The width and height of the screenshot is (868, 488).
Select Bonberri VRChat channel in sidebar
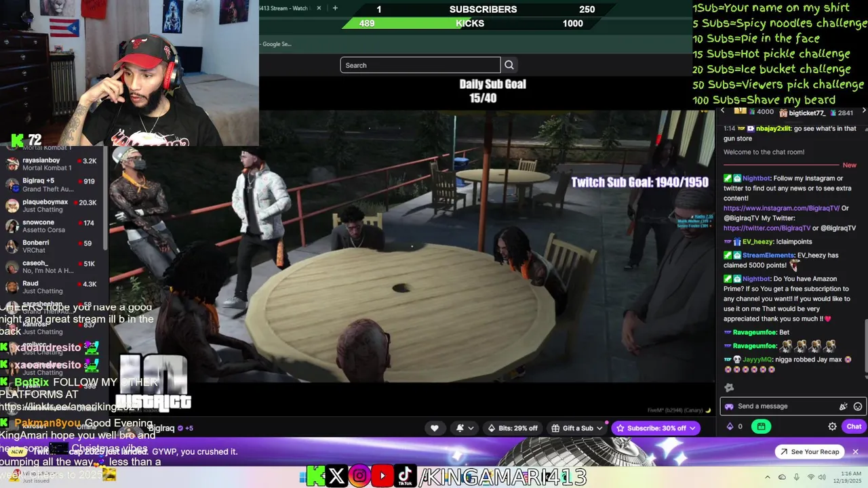[53, 246]
